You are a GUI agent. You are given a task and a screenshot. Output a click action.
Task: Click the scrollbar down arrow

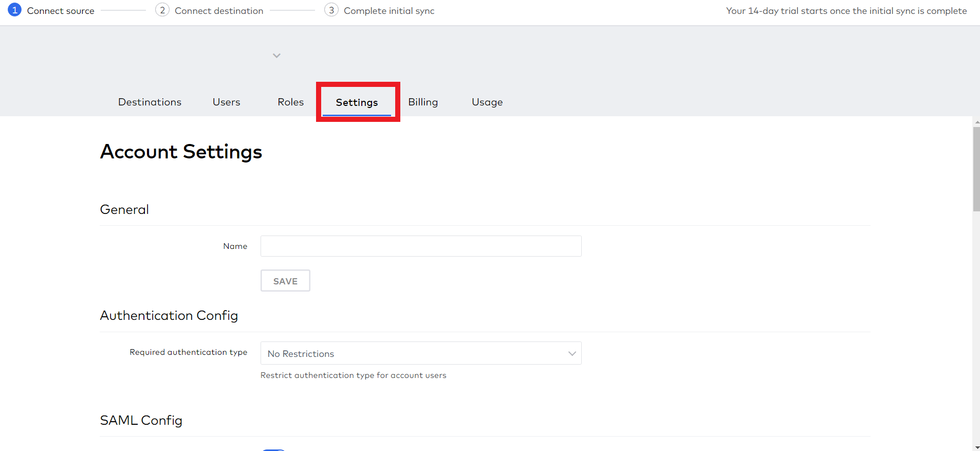click(x=976, y=447)
